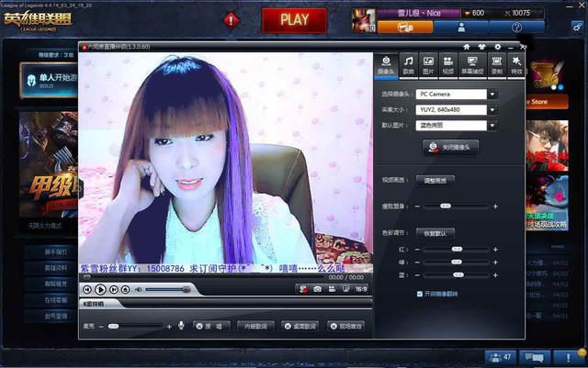Mute via the speaker icon
The height and width of the screenshot is (368, 588).
(139, 289)
